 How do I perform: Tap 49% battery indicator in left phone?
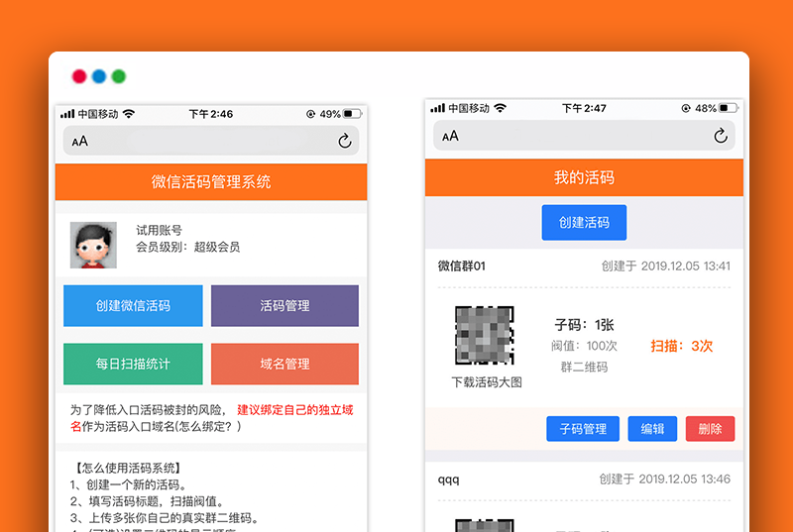click(340, 114)
